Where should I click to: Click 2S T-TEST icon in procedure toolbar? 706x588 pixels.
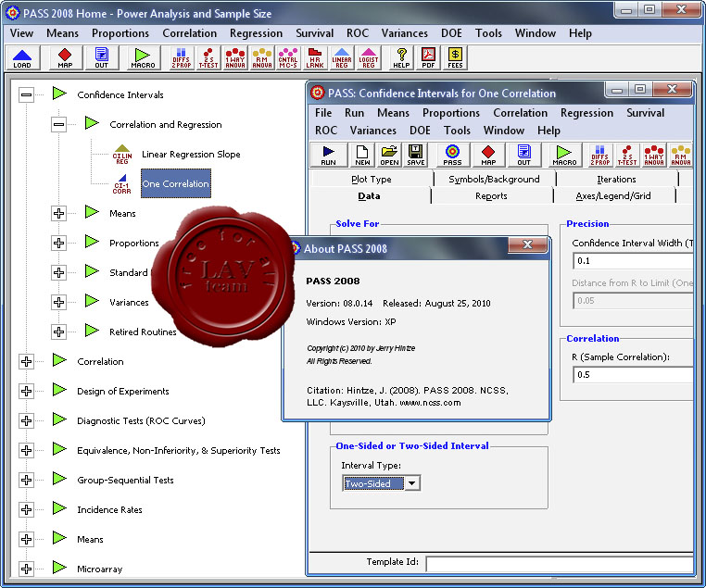(626, 156)
